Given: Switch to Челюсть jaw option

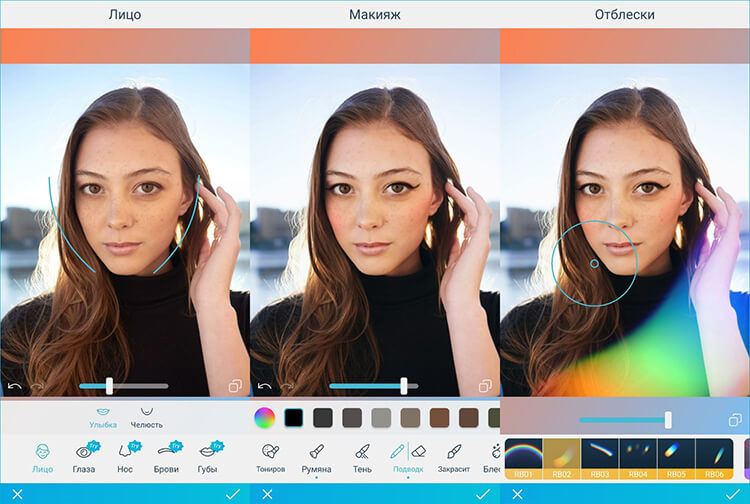Looking at the screenshot, I should 147,416.
